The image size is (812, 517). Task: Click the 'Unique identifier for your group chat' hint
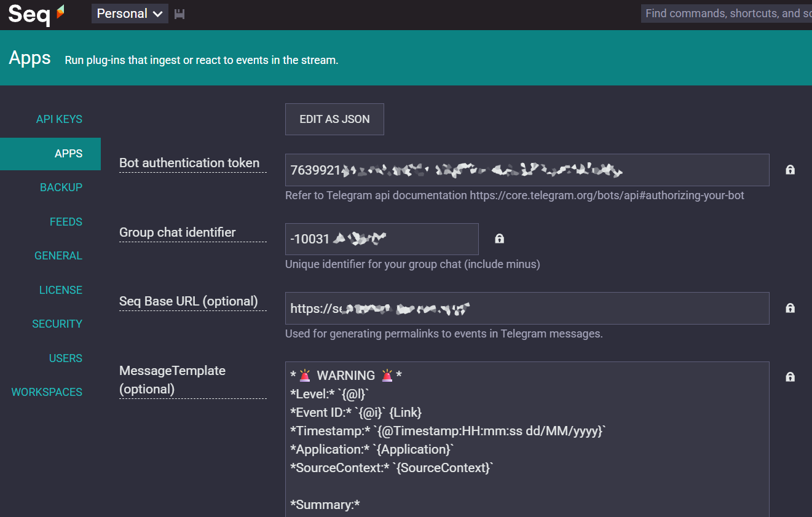(412, 264)
